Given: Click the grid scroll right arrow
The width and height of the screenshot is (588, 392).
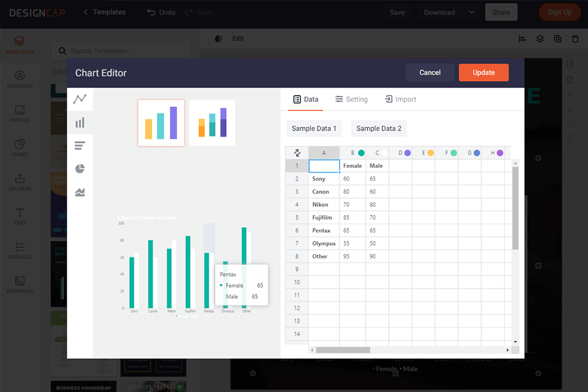Looking at the screenshot, I should pyautogui.click(x=507, y=350).
